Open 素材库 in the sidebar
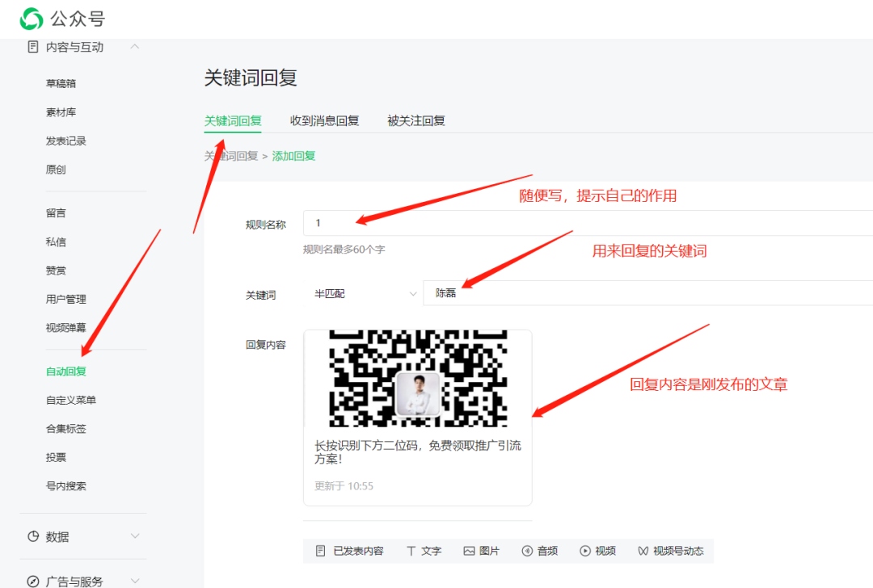 pos(61,112)
